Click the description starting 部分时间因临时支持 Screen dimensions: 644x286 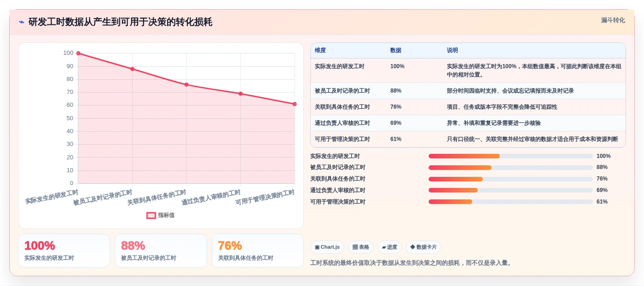(x=511, y=91)
